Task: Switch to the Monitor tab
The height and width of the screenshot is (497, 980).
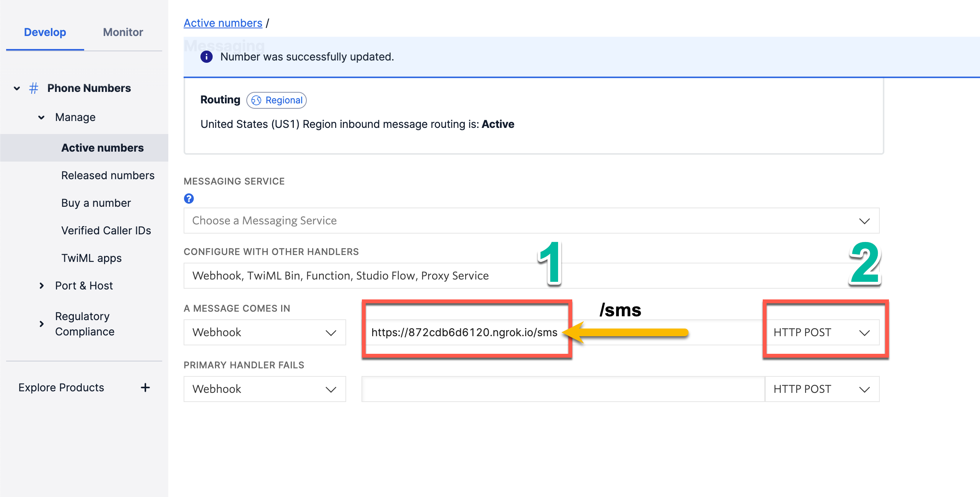Action: [122, 32]
